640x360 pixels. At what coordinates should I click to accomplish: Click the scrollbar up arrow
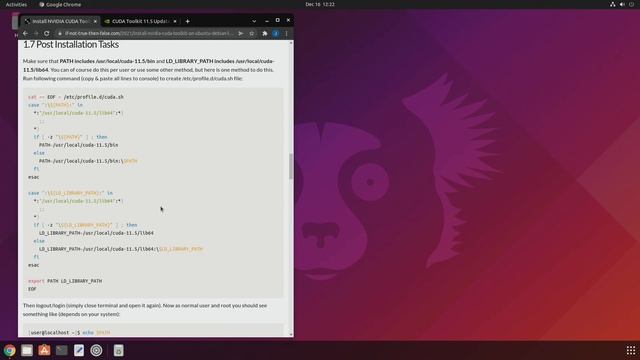[291, 43]
